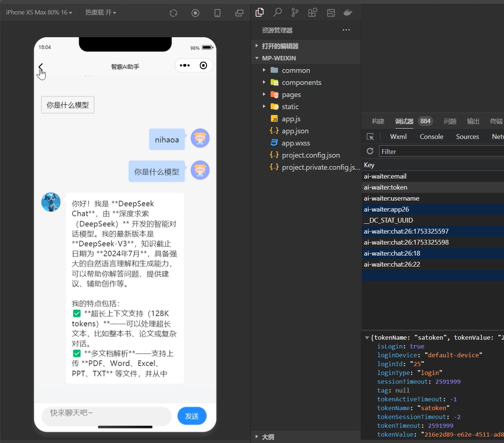504x443 pixels.
Task: Switch to the 调试器 tab
Action: click(404, 121)
